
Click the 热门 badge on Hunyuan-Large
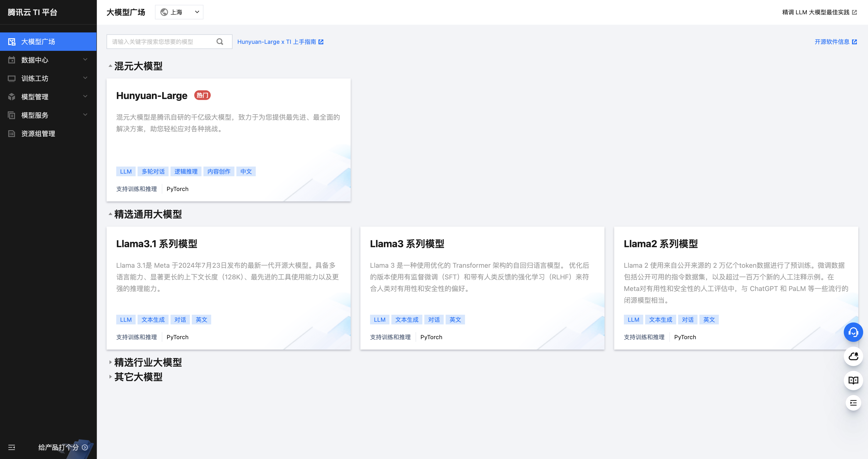click(202, 95)
